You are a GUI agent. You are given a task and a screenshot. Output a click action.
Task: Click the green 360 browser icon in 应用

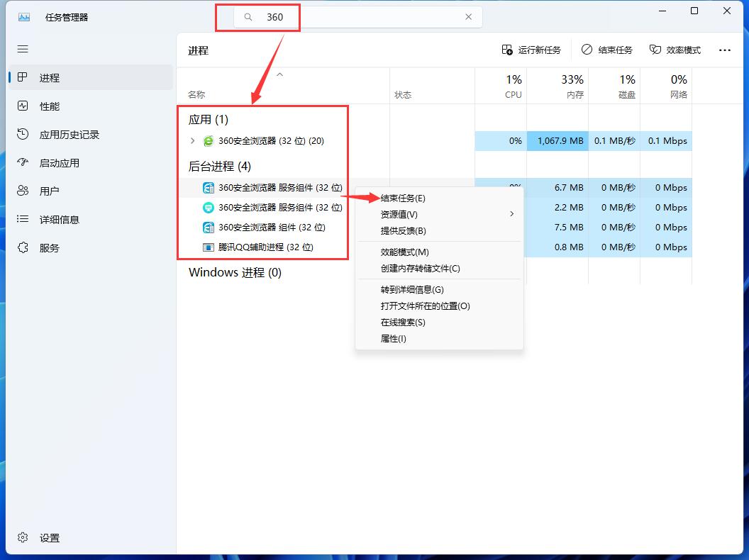click(209, 141)
